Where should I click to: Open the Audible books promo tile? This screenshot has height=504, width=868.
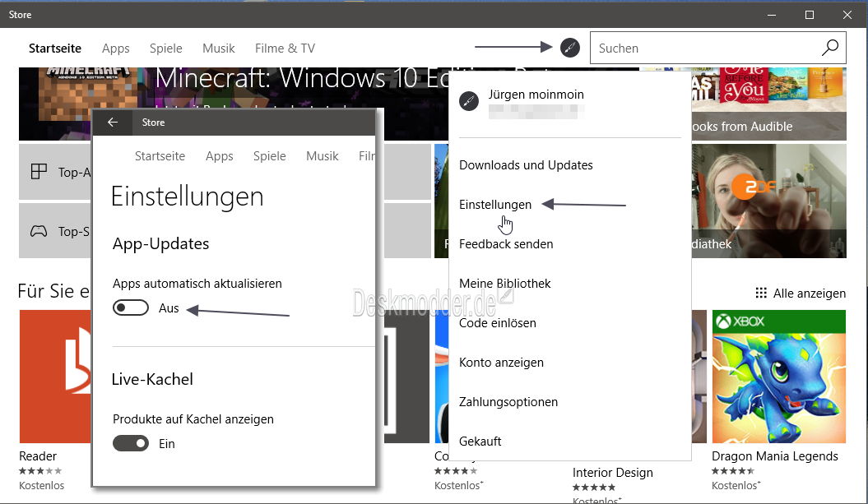769,104
